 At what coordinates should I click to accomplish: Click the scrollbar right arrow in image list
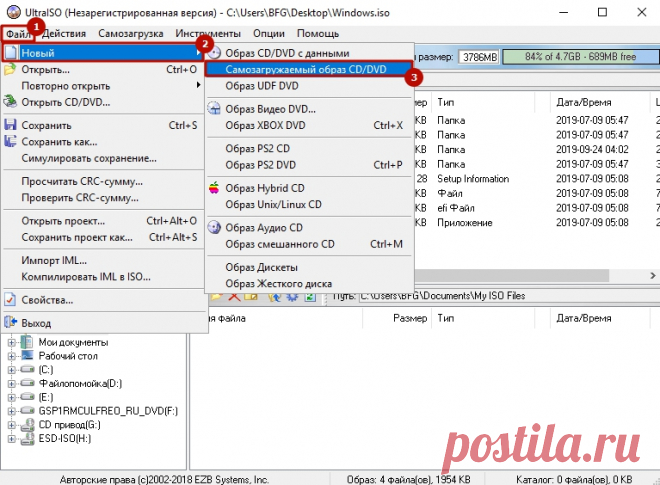[653, 275]
